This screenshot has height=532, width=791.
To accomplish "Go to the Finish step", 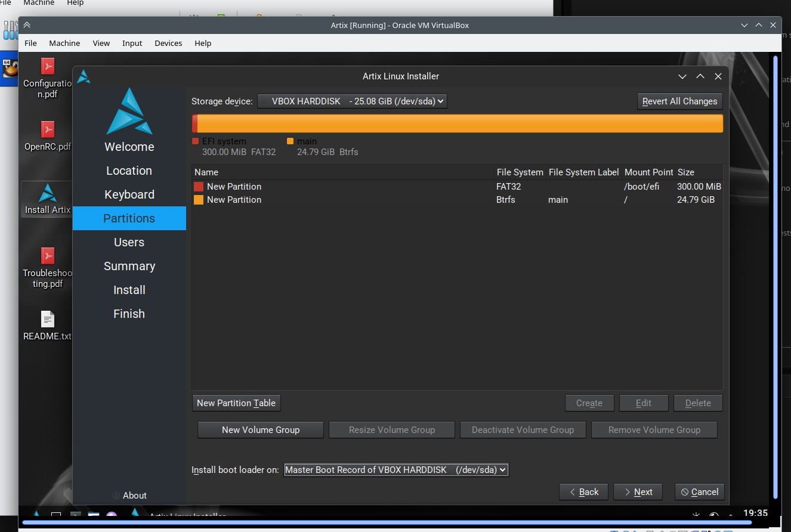I will [x=129, y=314].
